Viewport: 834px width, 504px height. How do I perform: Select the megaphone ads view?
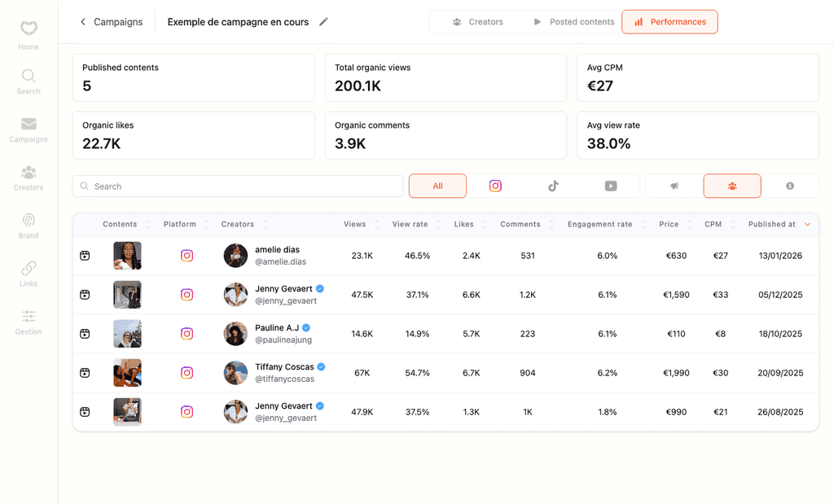(674, 186)
